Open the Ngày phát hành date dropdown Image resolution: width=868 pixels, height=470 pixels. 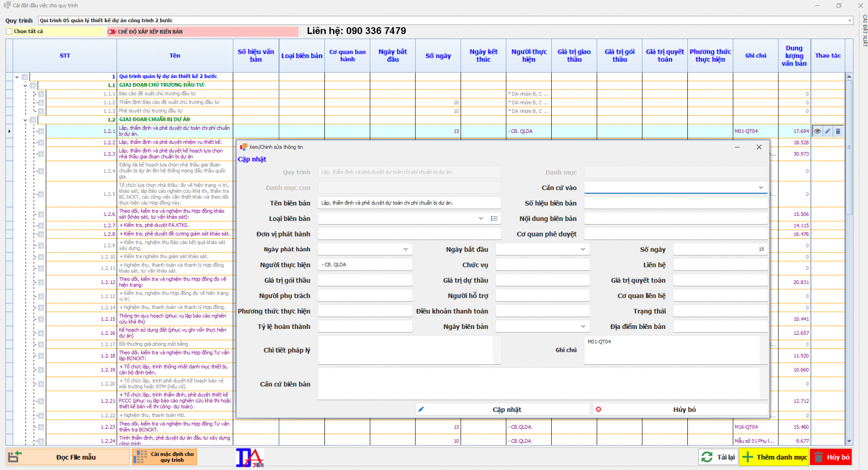(x=405, y=250)
